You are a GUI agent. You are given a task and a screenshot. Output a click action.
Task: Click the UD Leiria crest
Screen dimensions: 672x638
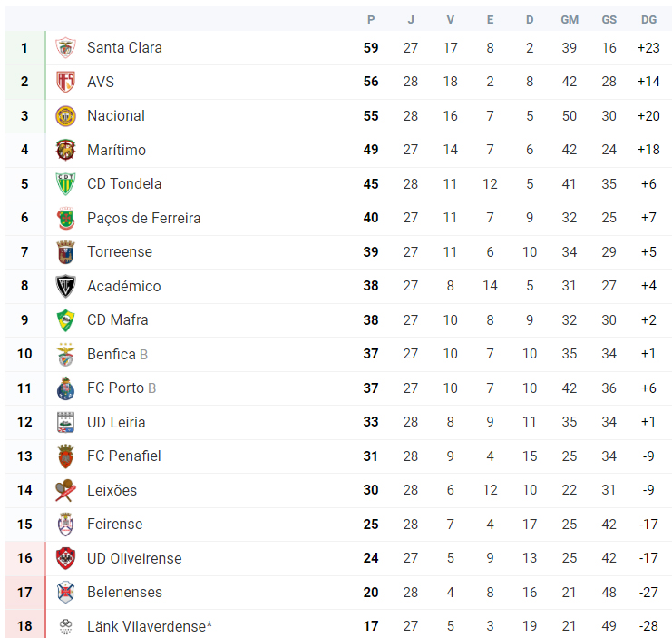coord(65,422)
